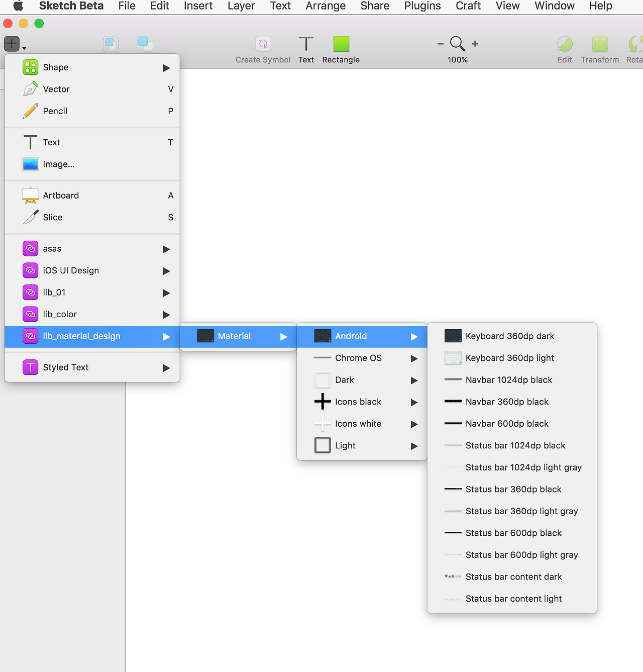The height and width of the screenshot is (672, 643).
Task: Expand the Chrome OS submenu arrow
Action: tap(414, 358)
